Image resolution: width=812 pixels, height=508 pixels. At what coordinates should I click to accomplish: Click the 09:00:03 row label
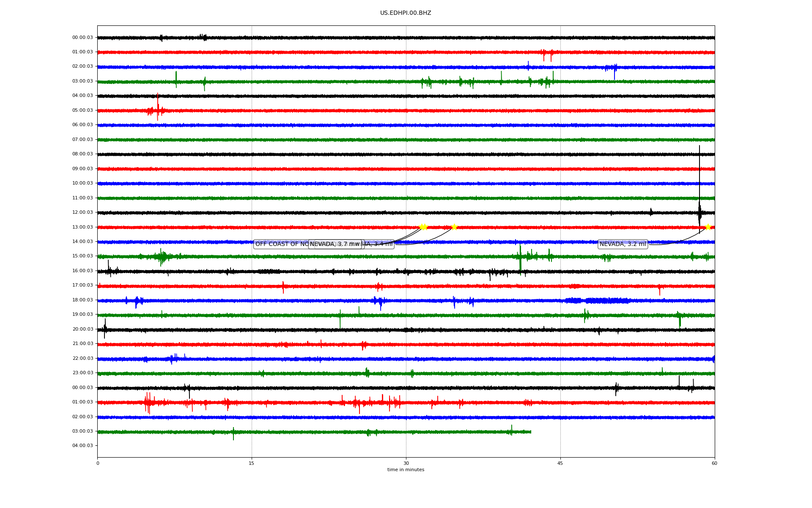pos(82,169)
